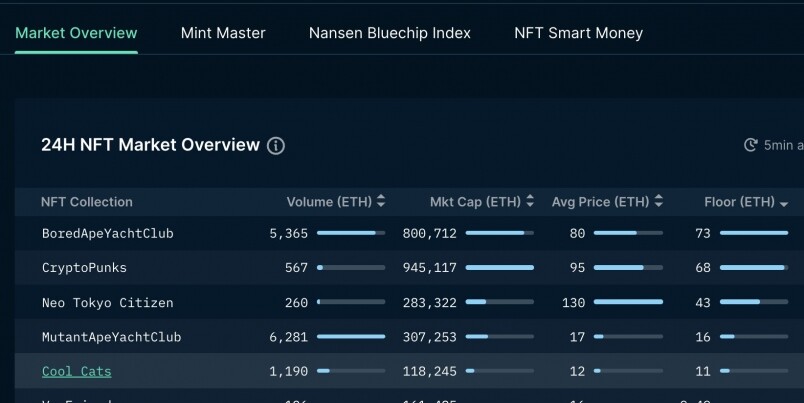
Task: Switch to the Mint Master tab
Action: (223, 33)
